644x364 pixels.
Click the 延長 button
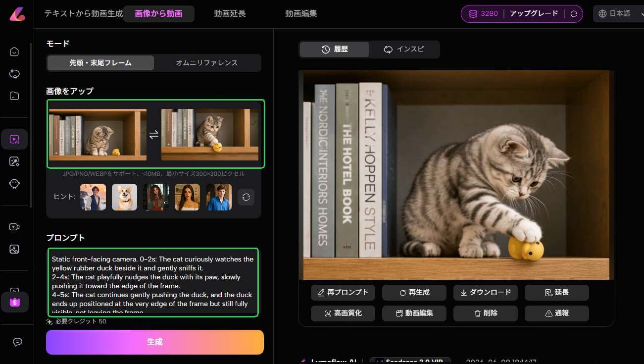pos(557,293)
